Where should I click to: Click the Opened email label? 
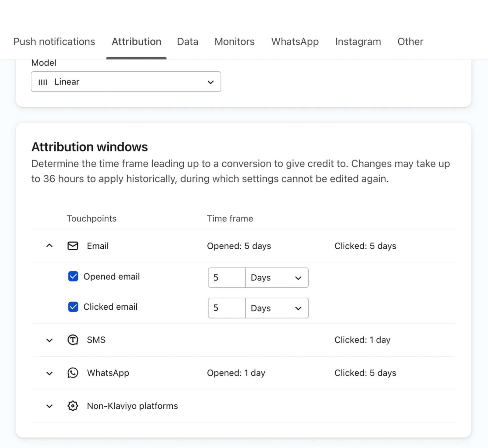point(112,277)
